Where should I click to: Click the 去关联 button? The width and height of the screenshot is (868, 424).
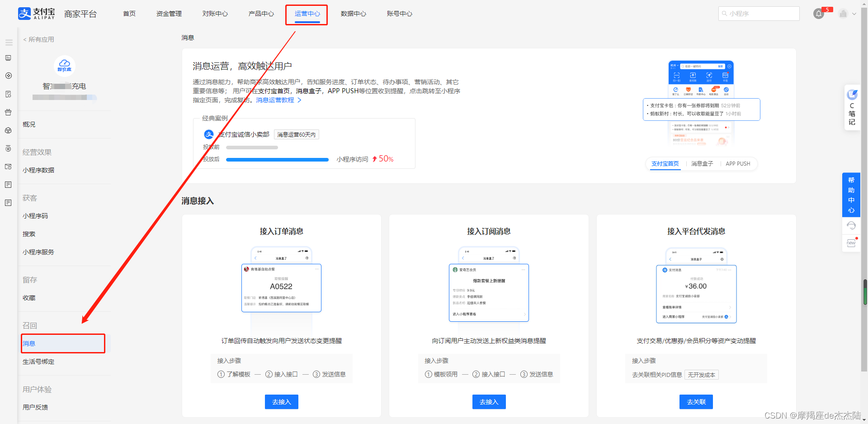point(696,402)
